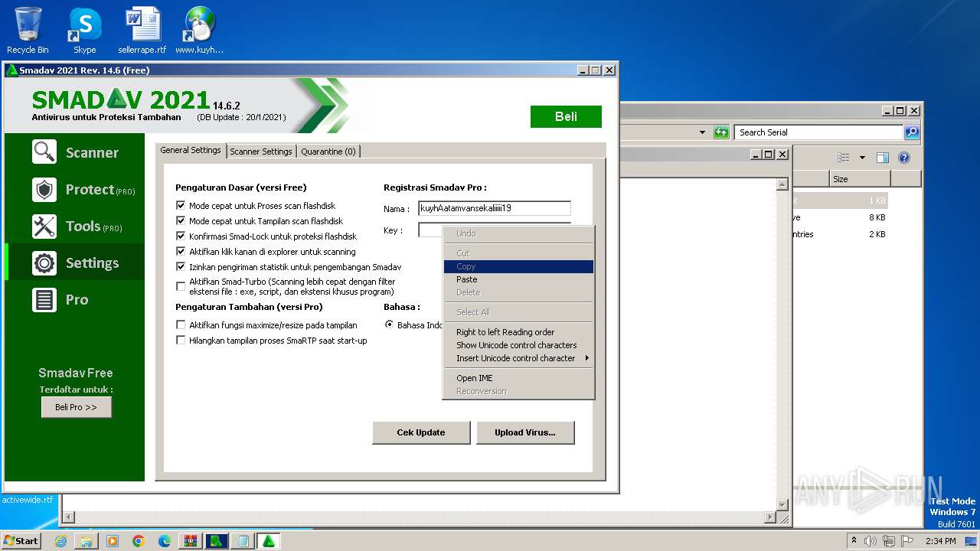This screenshot has height=551, width=980.
Task: Click Size column header in Explorer
Action: [x=860, y=179]
